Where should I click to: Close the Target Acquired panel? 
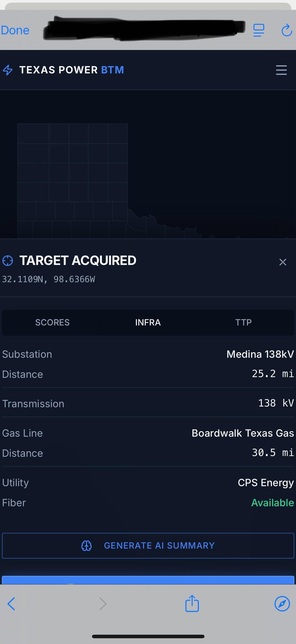(x=283, y=262)
